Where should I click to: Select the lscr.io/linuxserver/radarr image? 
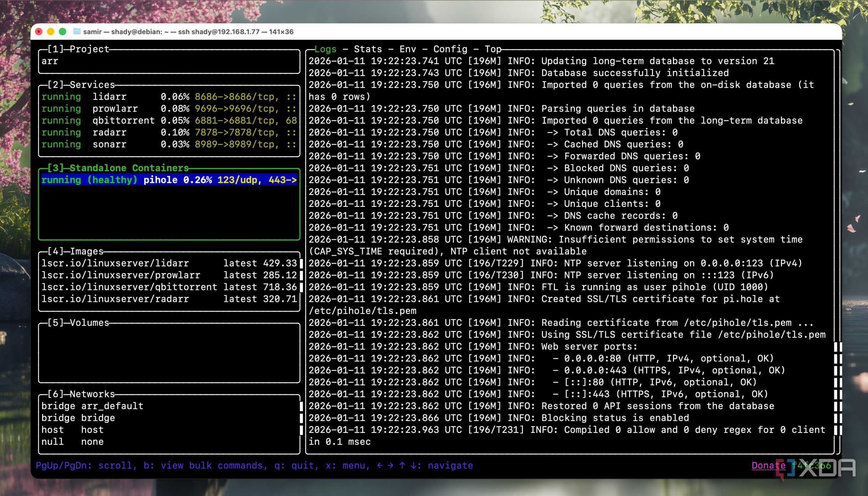coord(169,299)
